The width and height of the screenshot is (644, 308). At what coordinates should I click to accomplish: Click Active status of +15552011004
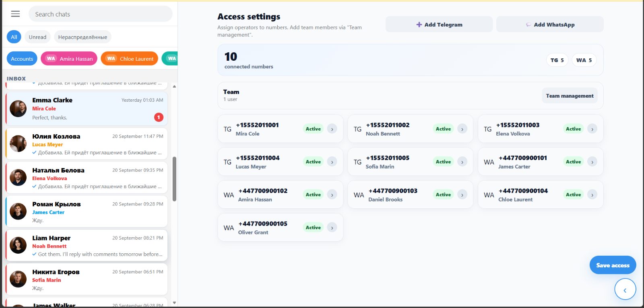pyautogui.click(x=313, y=162)
